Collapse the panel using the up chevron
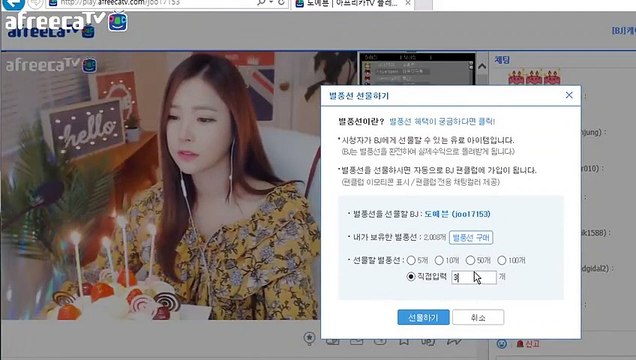The width and height of the screenshot is (636, 360). (482, 66)
